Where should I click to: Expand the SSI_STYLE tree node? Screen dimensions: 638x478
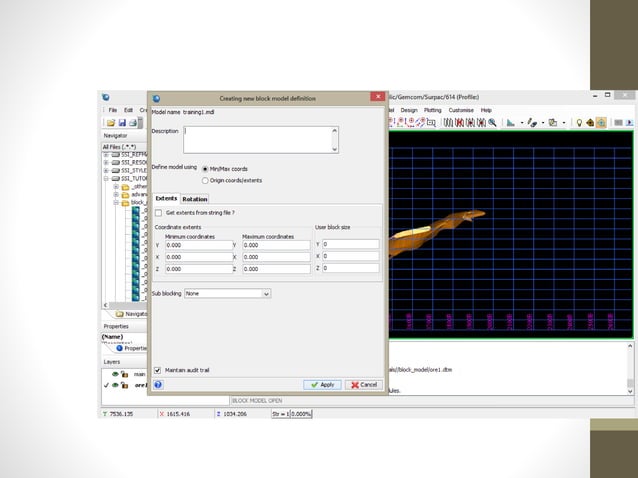pos(105,170)
